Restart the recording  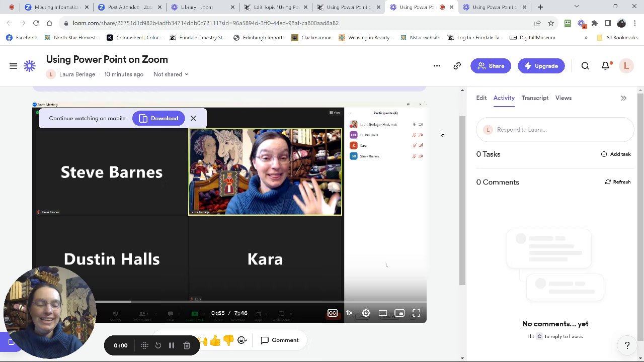point(158,345)
